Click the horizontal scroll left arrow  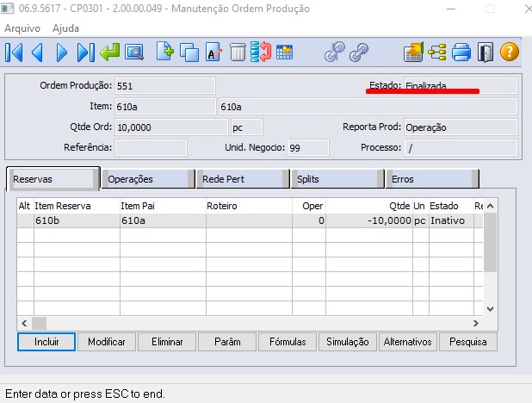(x=24, y=323)
